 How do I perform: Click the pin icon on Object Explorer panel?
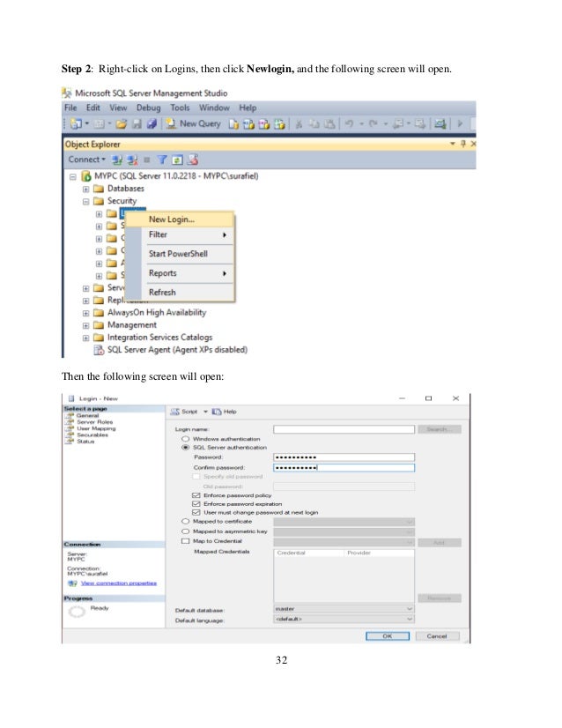(463, 144)
